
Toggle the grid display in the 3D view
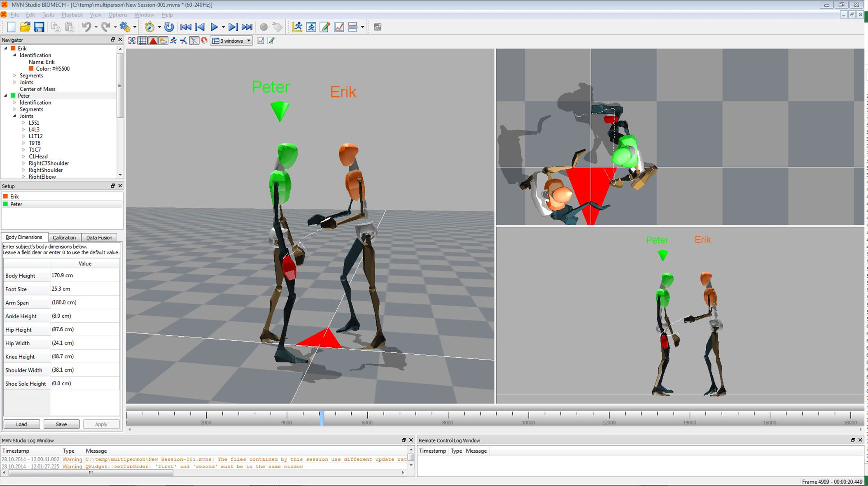pyautogui.click(x=142, y=40)
